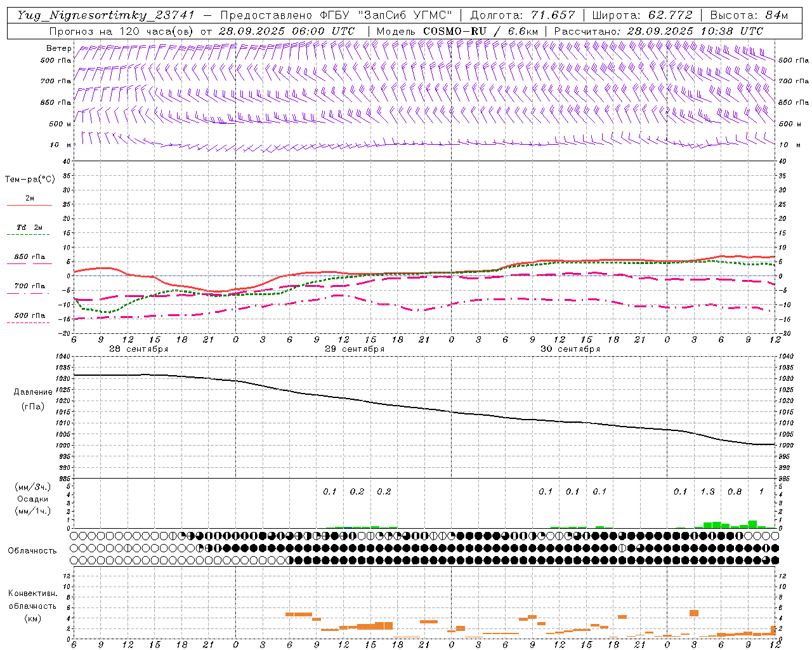This screenshot has height=650, width=812.
Task: Click the (гПа) unit label under Давление
Action: click(33, 406)
